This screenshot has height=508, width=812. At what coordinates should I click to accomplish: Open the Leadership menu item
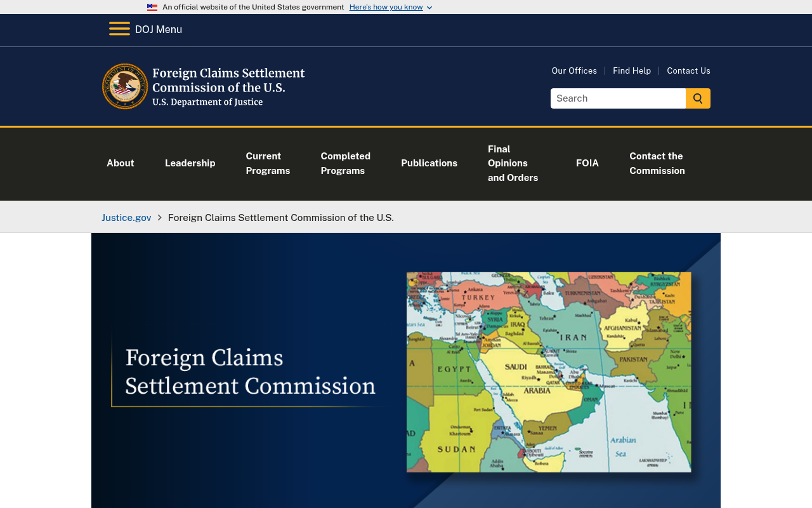(x=190, y=163)
